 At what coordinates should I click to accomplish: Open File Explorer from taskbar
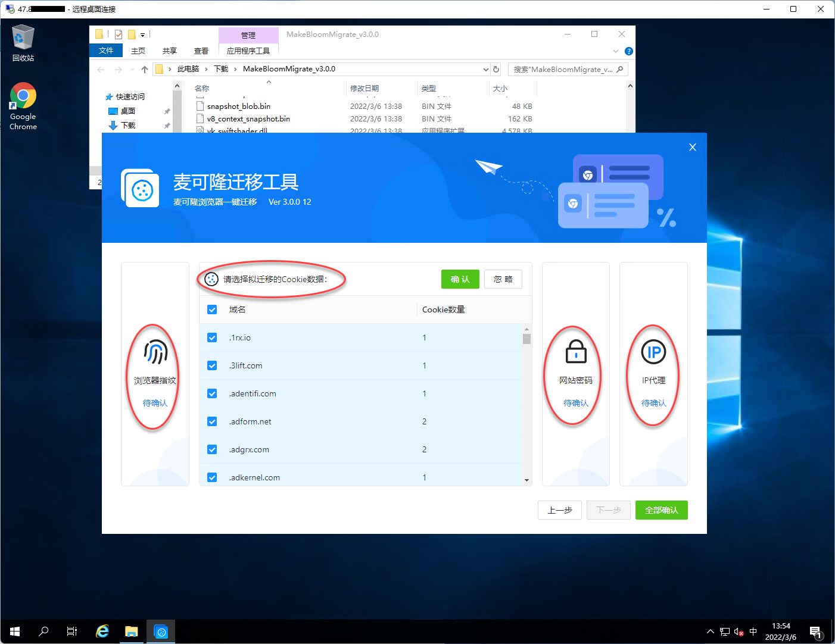coord(132,632)
